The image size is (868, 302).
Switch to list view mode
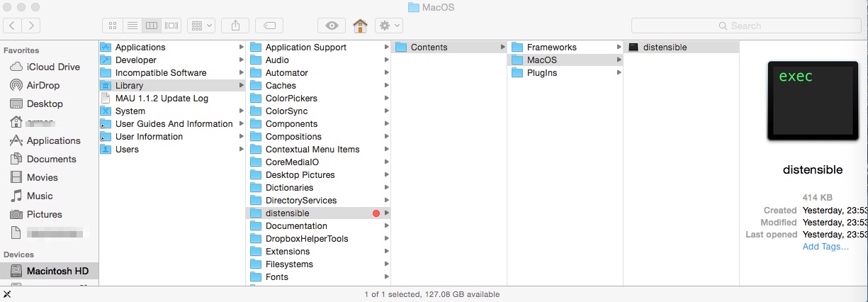click(132, 26)
